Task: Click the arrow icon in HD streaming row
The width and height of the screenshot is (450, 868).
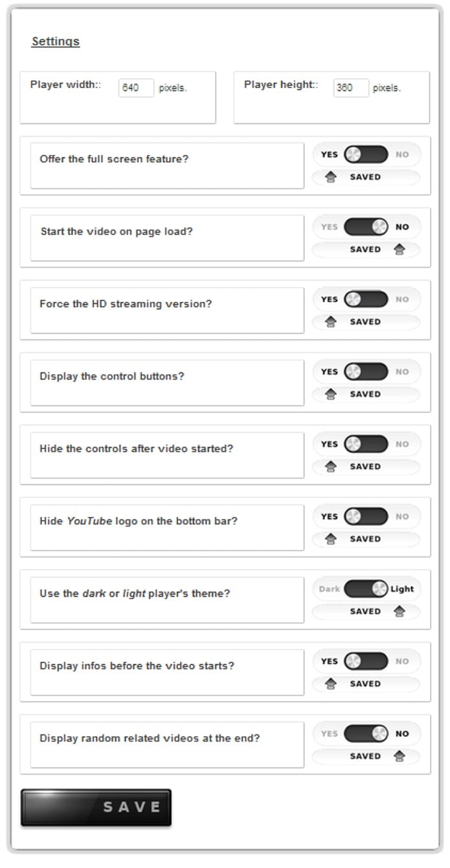Action: [331, 322]
